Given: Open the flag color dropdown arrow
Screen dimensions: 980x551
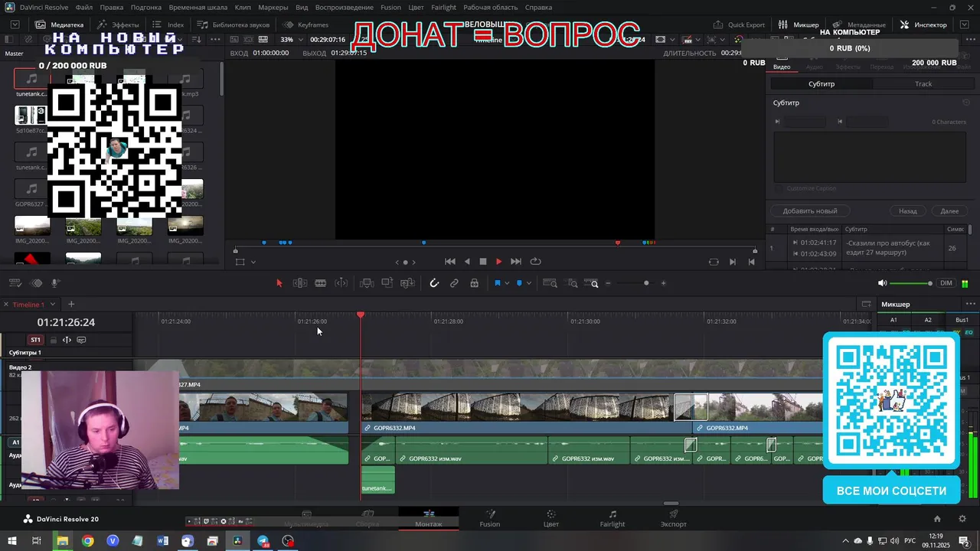Looking at the screenshot, I should click(x=507, y=284).
